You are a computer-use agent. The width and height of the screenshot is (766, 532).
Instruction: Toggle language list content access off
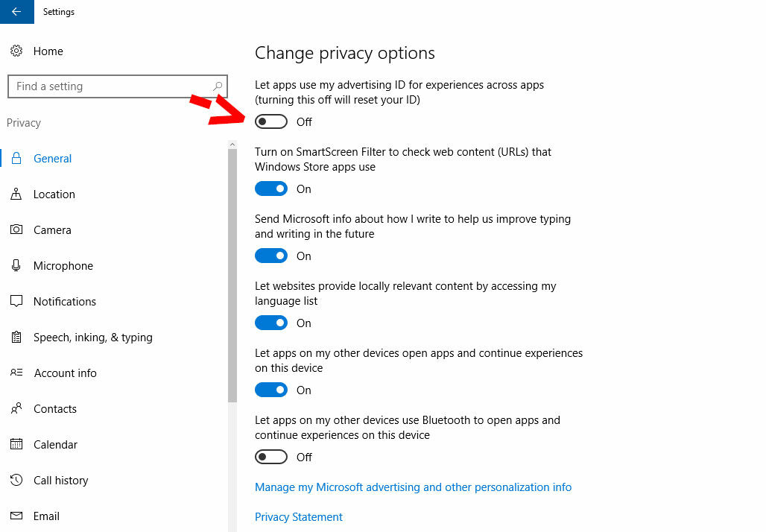pyautogui.click(x=271, y=323)
